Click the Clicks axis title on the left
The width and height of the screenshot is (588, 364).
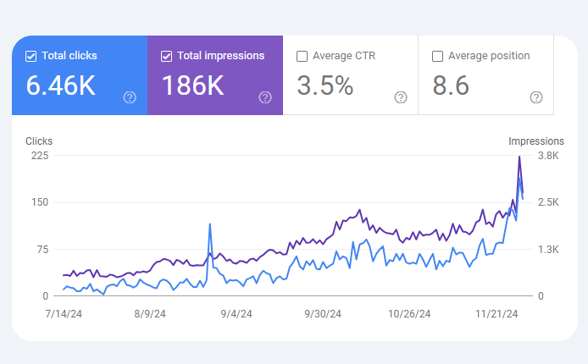pos(39,141)
